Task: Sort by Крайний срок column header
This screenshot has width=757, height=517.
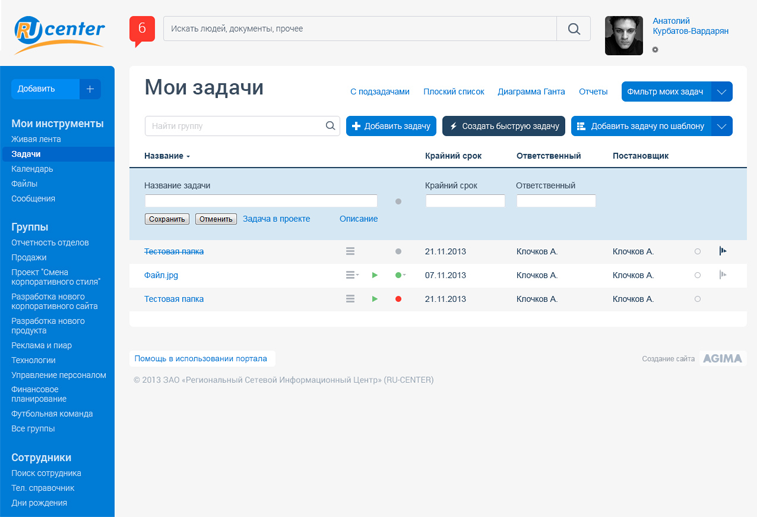Action: [x=453, y=156]
